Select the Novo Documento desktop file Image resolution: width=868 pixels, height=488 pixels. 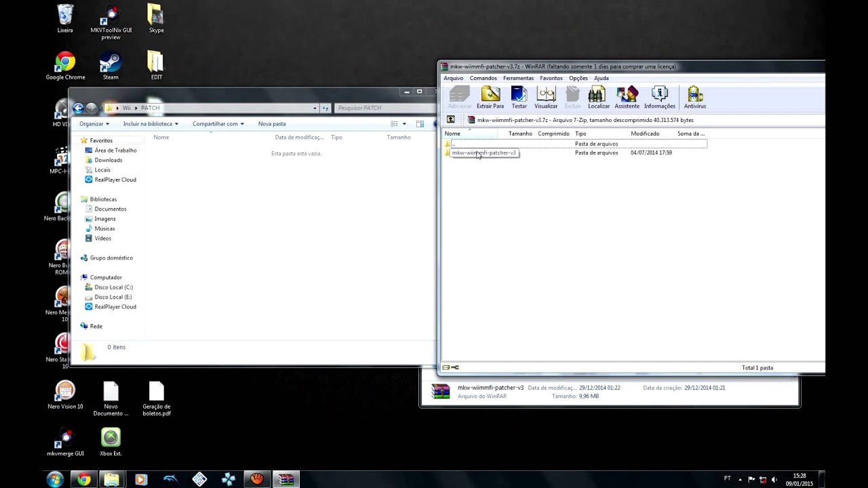point(111,399)
